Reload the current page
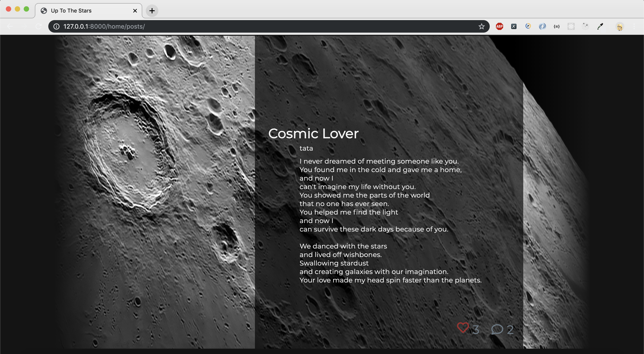Image resolution: width=644 pixels, height=354 pixels. [38, 26]
